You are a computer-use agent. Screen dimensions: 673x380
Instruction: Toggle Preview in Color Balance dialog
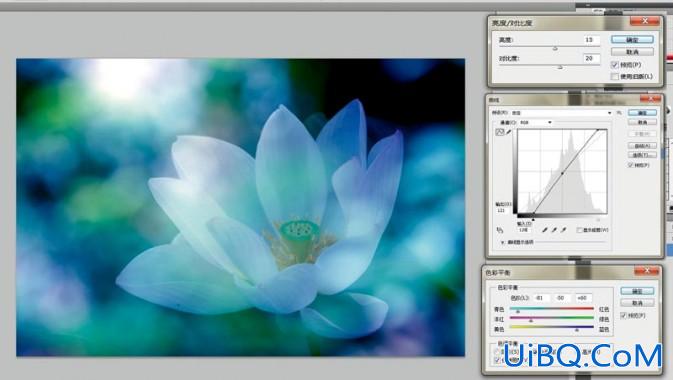pyautogui.click(x=624, y=316)
